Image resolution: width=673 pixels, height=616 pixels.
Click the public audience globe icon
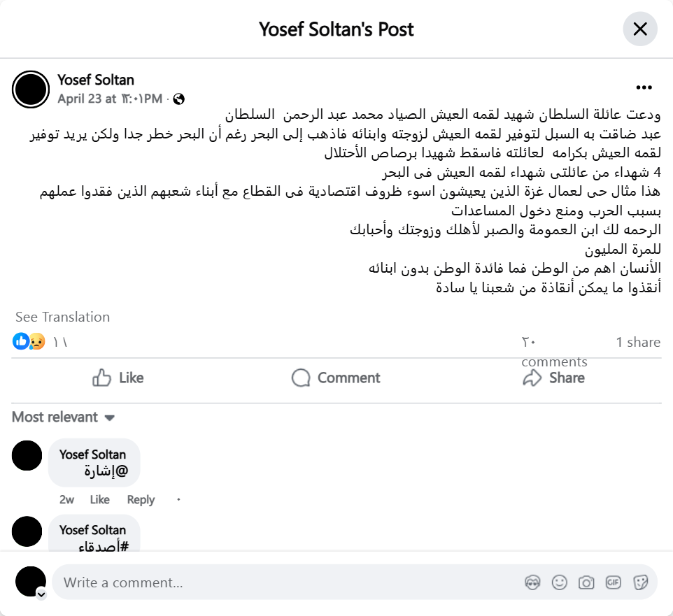[179, 99]
